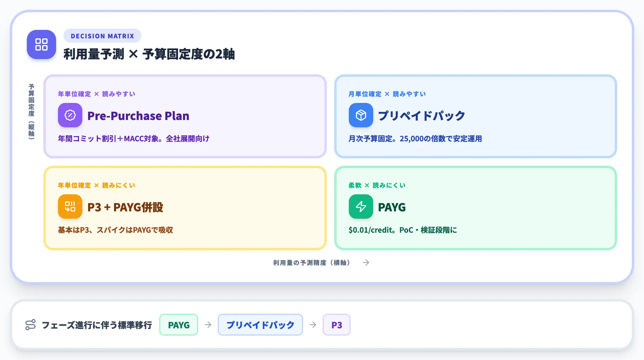Image resolution: width=644 pixels, height=360 pixels.
Task: Click the text 基本はP3、スパイクはPAYGで吸収
Action: coord(116,230)
